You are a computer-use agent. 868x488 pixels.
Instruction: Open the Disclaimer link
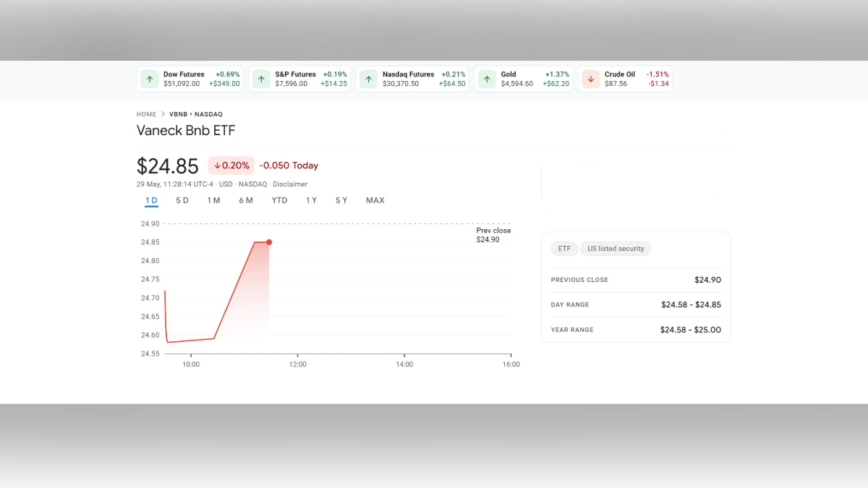[290, 184]
